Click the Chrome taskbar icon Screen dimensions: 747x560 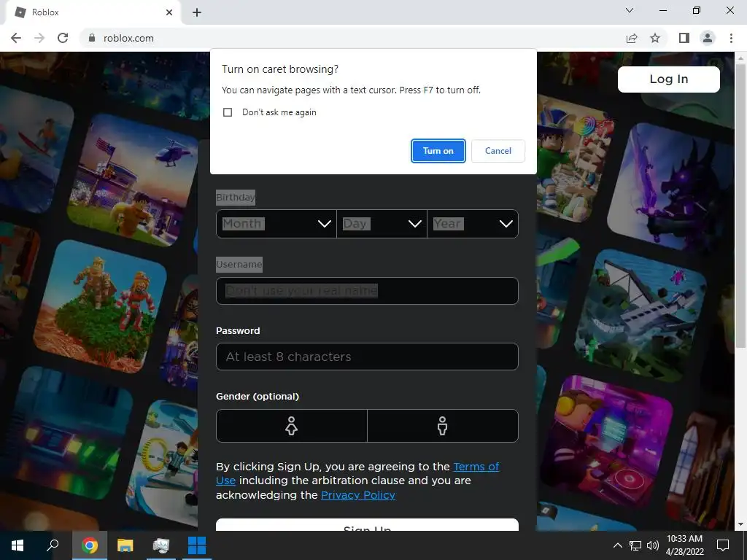tap(89, 545)
